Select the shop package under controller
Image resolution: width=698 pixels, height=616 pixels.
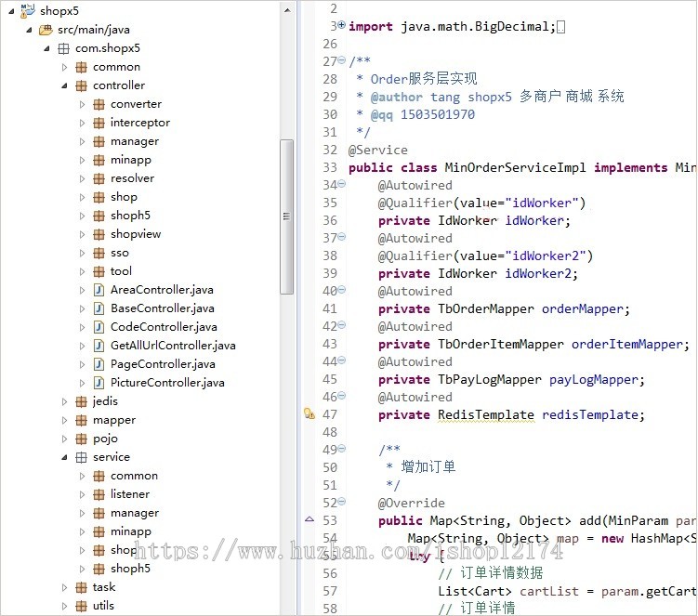coord(124,197)
